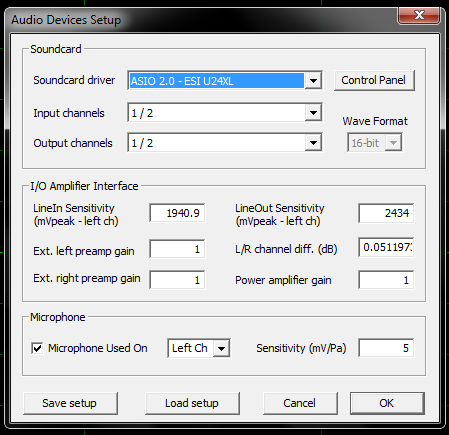Click the microphone Sensitivity (mV/Pa) field
This screenshot has width=449, height=435.
386,348
